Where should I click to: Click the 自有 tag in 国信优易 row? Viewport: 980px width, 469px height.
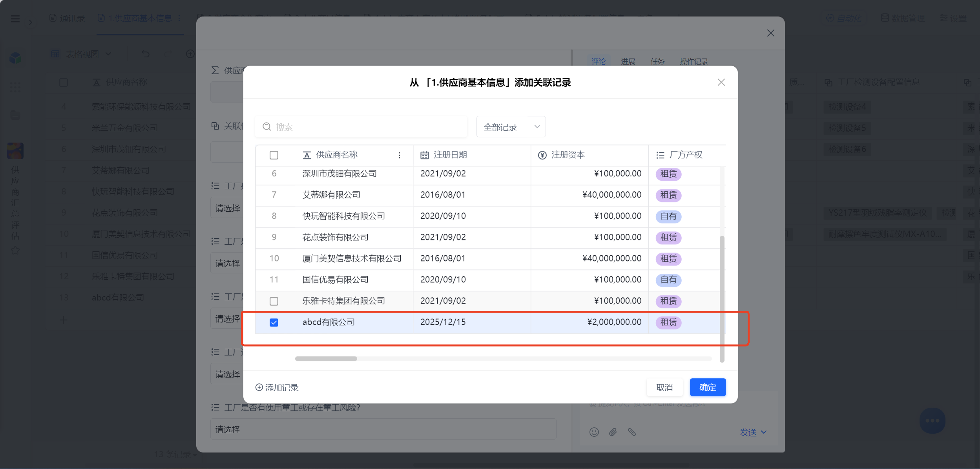click(x=668, y=280)
